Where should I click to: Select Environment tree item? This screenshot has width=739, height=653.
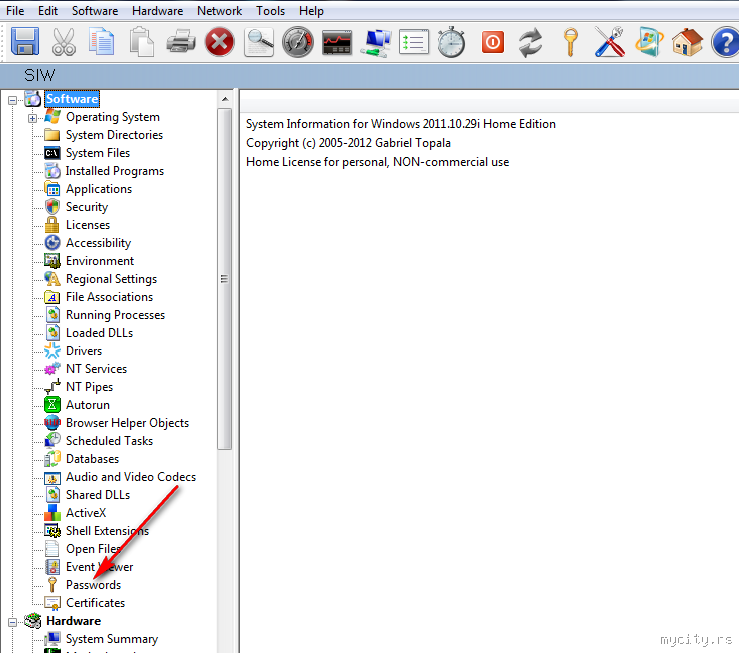click(100, 261)
